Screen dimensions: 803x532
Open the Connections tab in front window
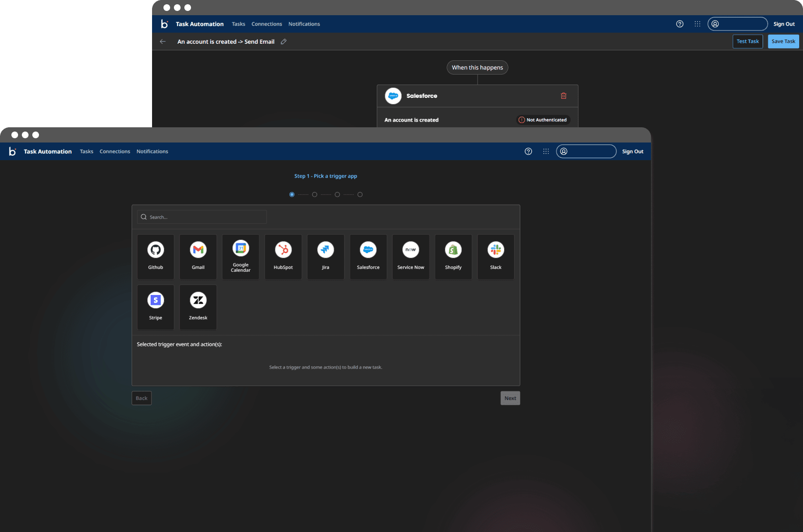[115, 152]
